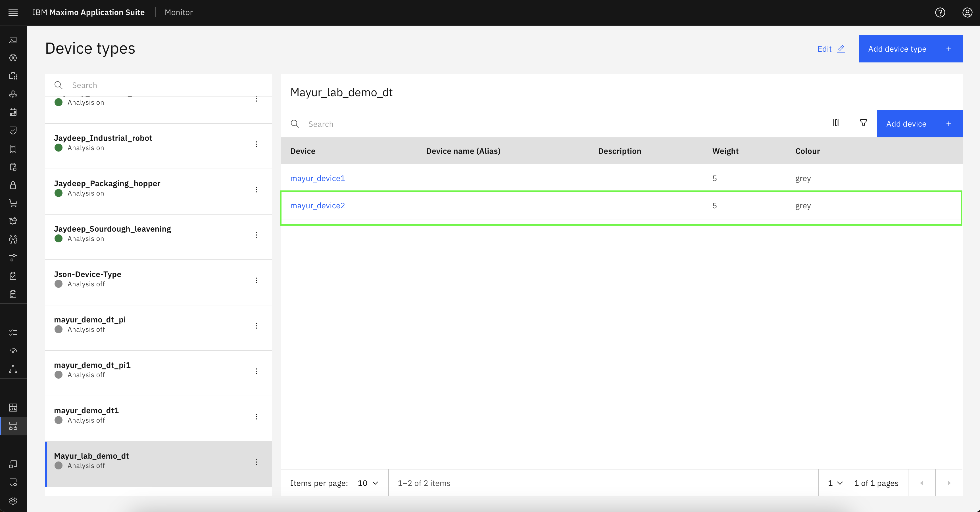Select Jaydeep_Sourdough_leavening device type

pyautogui.click(x=158, y=237)
